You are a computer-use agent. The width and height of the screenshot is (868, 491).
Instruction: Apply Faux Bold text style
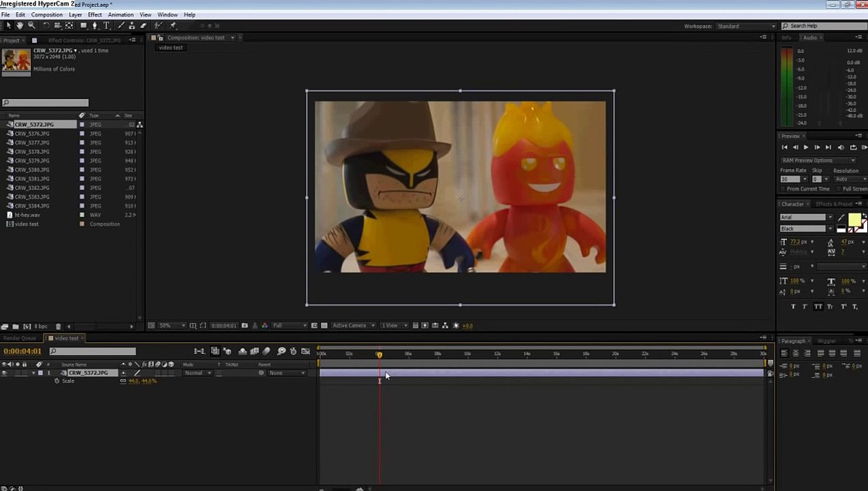coord(793,306)
